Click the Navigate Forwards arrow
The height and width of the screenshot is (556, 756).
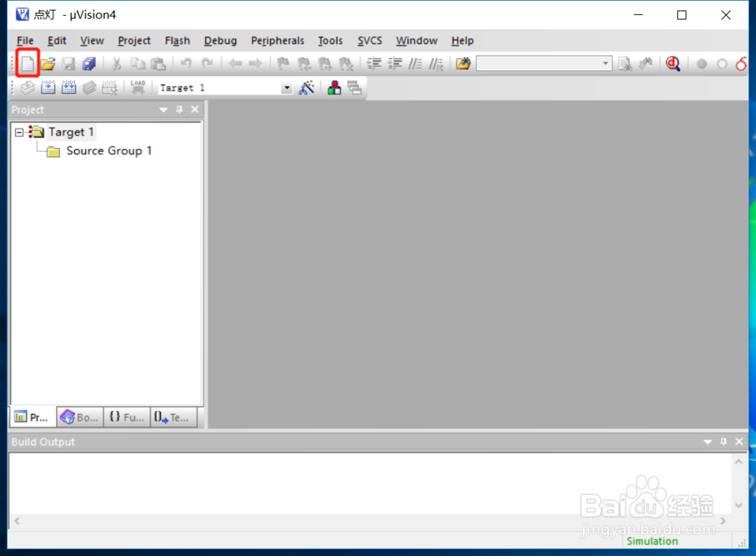(x=255, y=63)
